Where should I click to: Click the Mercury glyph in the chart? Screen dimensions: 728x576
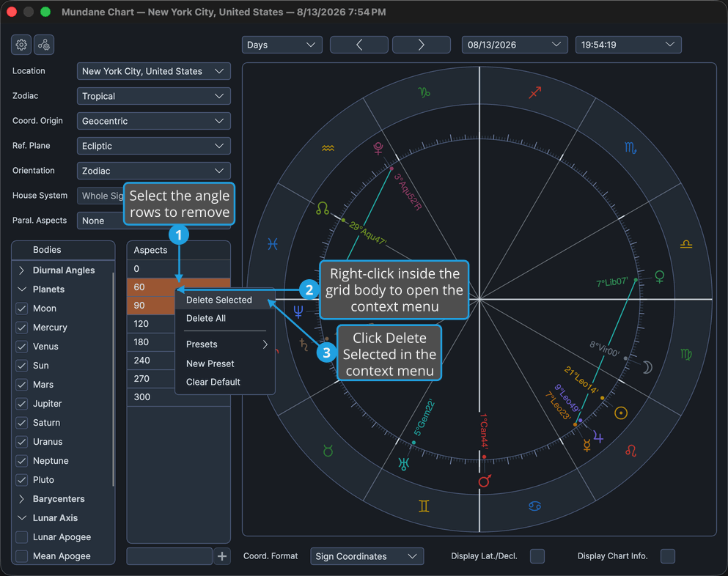587,445
